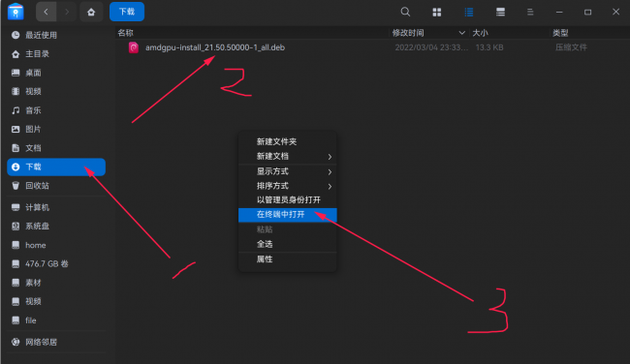Select amdgpu-install_21.50.50000-1_all.deb file
Screen dimensions: 630x364
215,47
